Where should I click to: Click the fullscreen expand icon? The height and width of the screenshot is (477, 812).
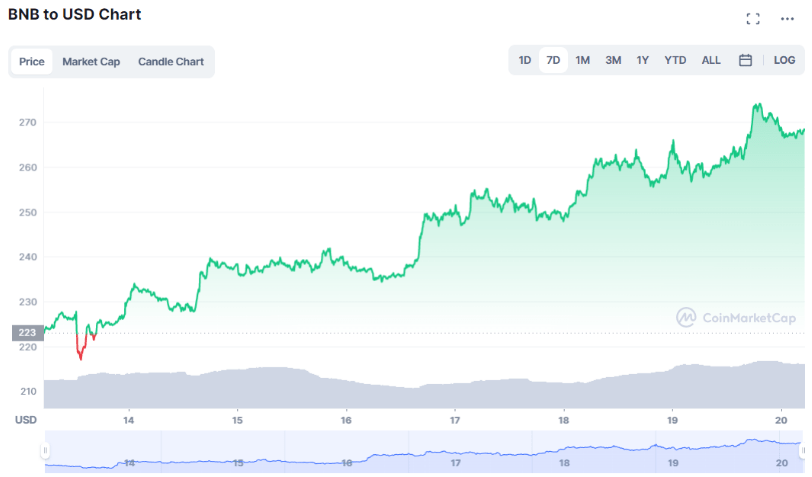click(753, 19)
